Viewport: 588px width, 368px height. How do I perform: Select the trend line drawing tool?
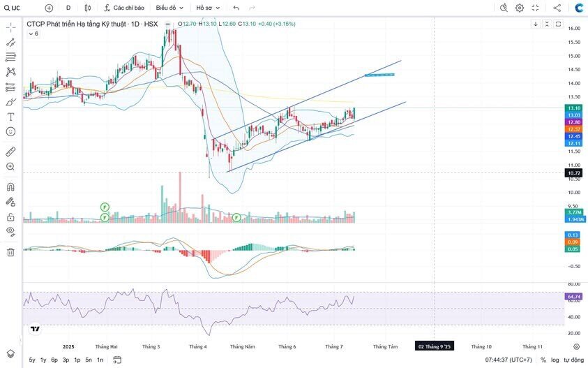10,42
